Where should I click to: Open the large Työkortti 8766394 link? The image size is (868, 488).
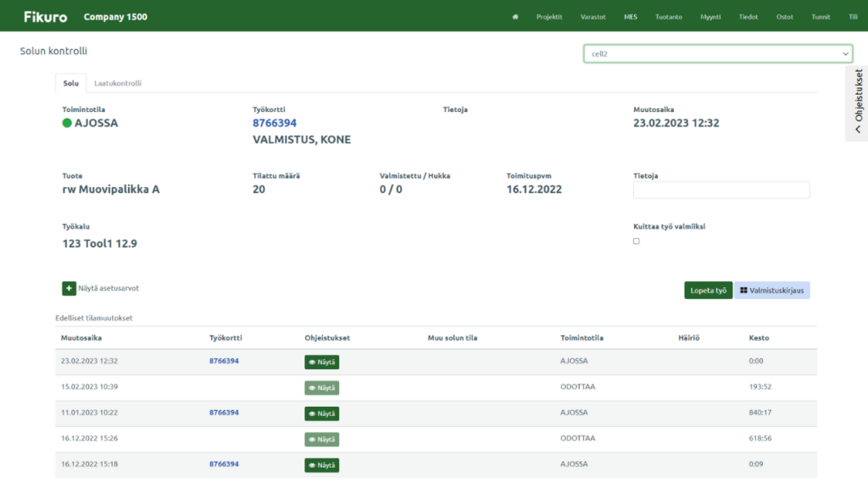(275, 123)
